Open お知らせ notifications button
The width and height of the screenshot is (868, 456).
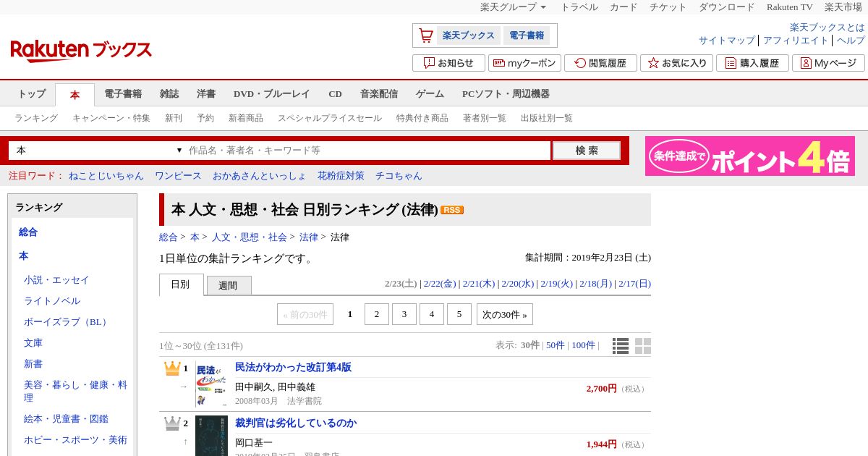point(448,63)
